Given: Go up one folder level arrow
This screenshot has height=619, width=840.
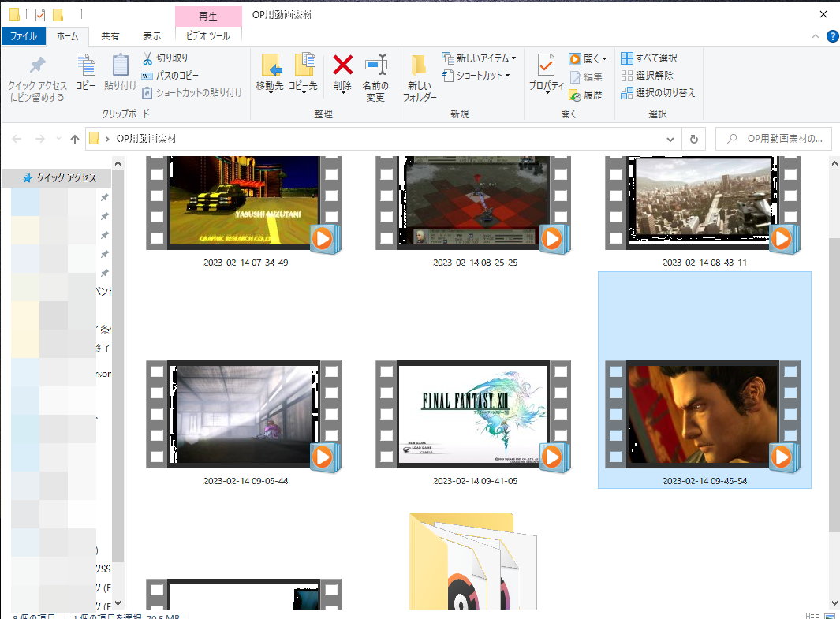Looking at the screenshot, I should [x=74, y=140].
